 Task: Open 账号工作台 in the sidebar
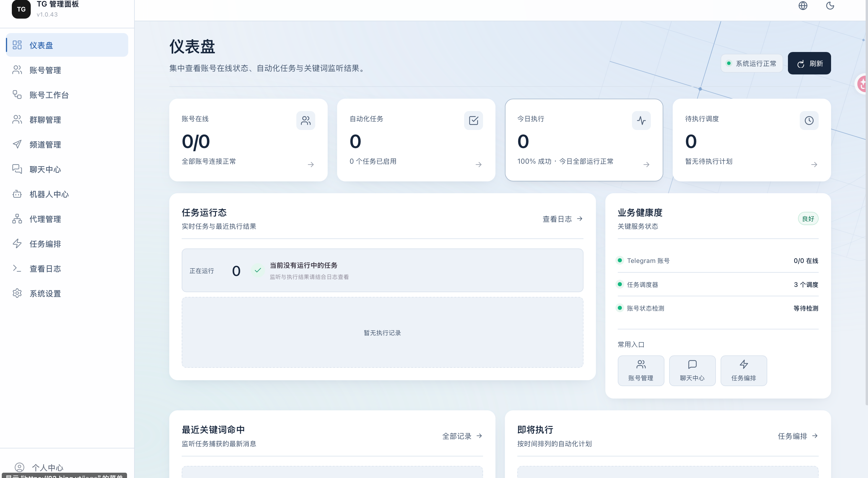pyautogui.click(x=67, y=95)
